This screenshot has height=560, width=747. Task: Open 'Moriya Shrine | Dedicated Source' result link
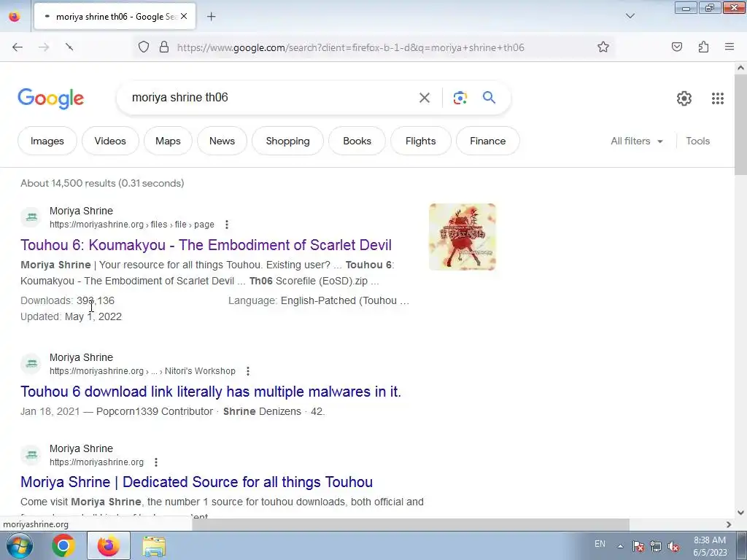tap(196, 482)
